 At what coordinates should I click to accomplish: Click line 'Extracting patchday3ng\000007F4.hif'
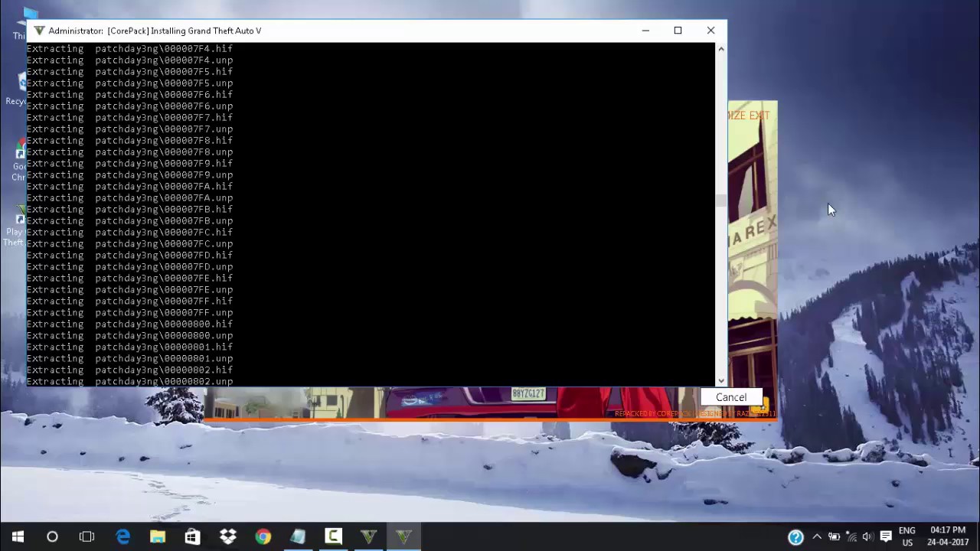tap(130, 49)
